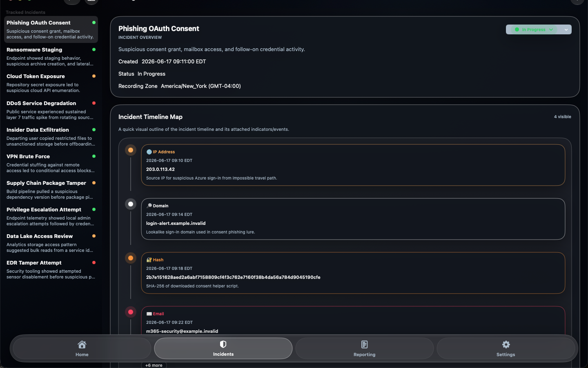Image resolution: width=588 pixels, height=368 pixels.
Task: Open the Ransomware Staging incident
Action: (51, 56)
